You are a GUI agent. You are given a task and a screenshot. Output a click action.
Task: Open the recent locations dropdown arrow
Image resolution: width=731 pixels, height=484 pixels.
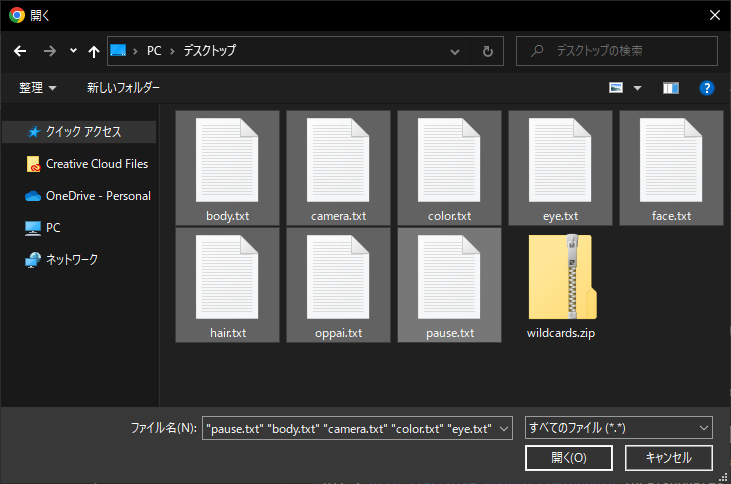coord(73,50)
